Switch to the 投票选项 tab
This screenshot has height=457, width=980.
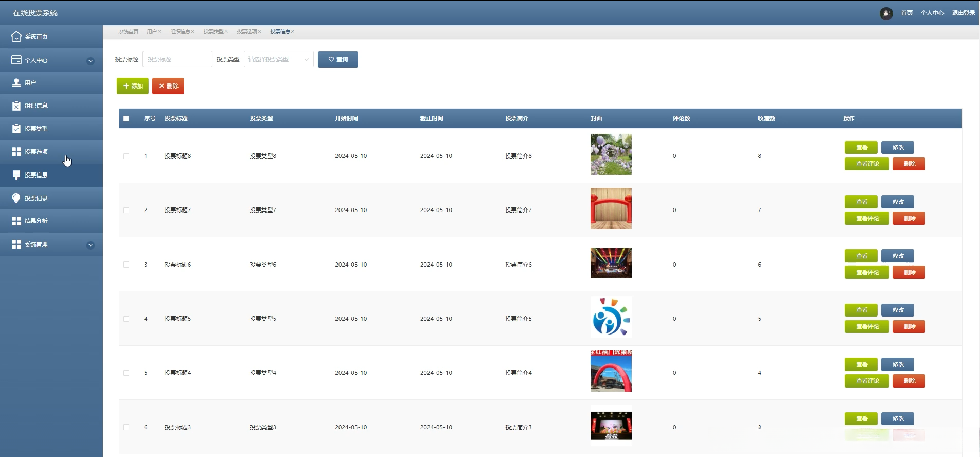[x=246, y=32]
